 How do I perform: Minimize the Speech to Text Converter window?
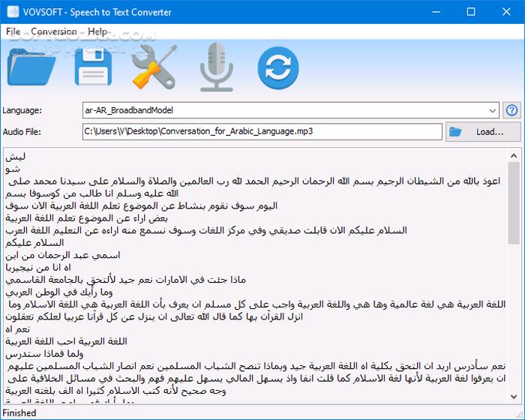[x=436, y=12]
